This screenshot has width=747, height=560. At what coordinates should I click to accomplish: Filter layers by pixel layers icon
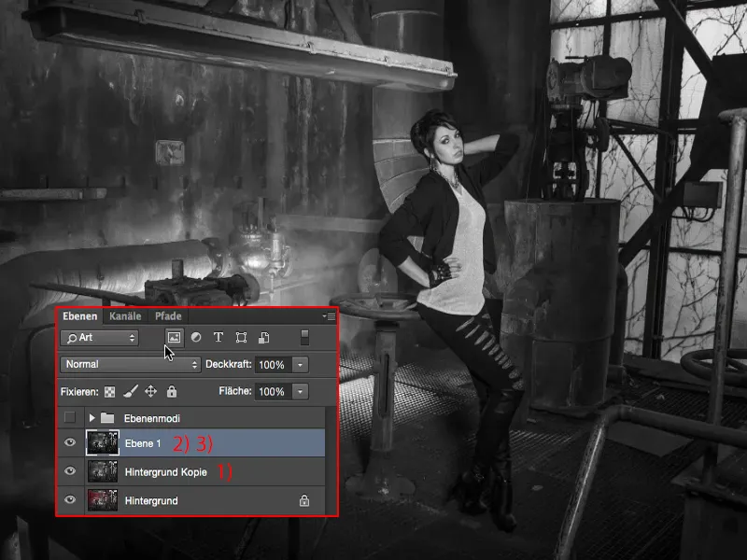[174, 338]
